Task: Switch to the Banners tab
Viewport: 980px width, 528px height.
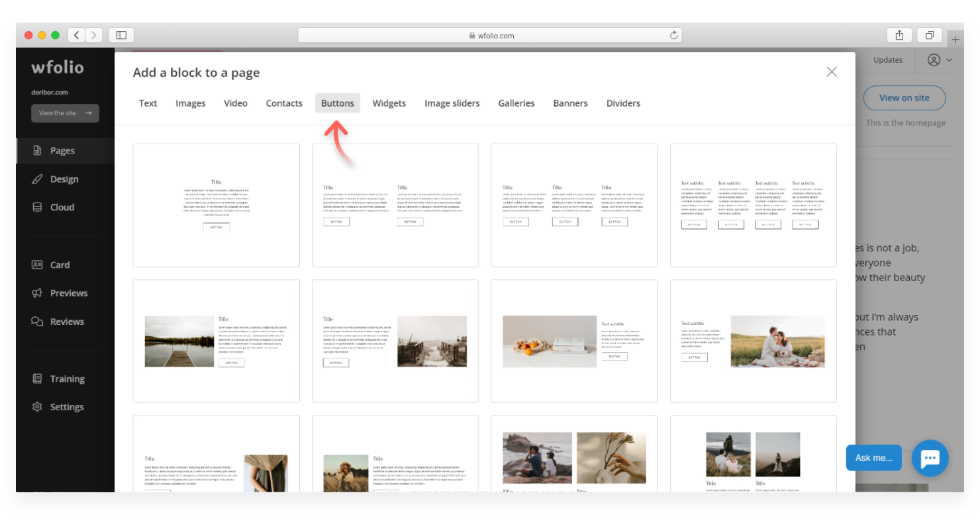Action: point(571,103)
